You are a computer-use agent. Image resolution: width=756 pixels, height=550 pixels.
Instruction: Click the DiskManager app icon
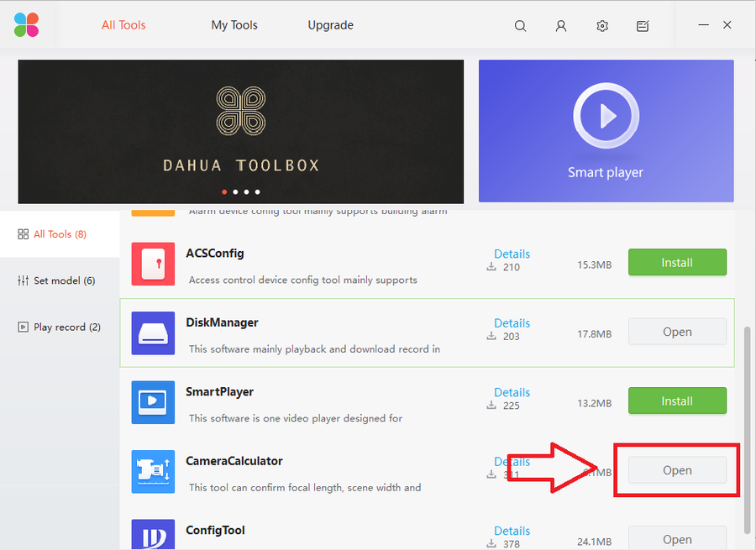(153, 333)
